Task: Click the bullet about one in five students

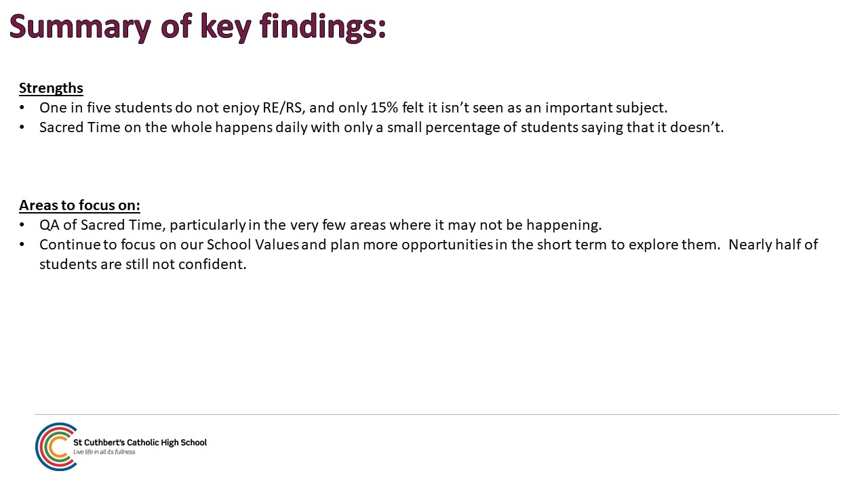Action: [353, 108]
